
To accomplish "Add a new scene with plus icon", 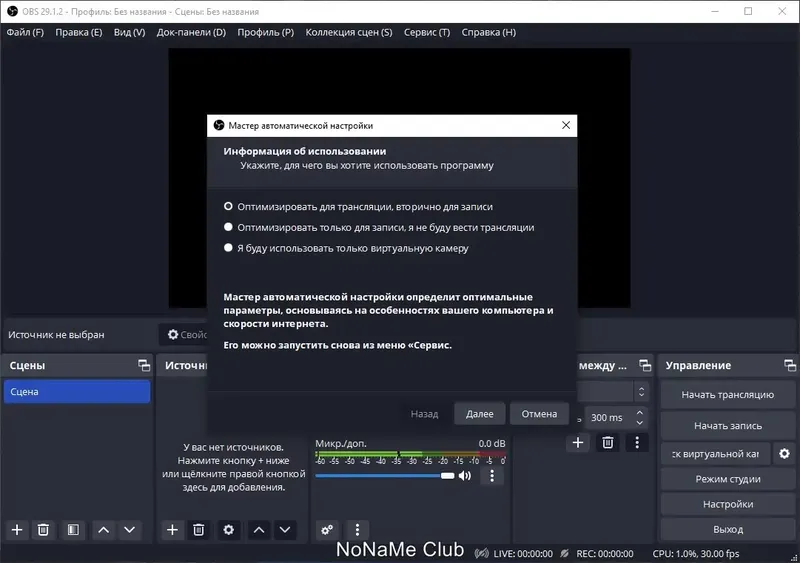I will tap(17, 530).
